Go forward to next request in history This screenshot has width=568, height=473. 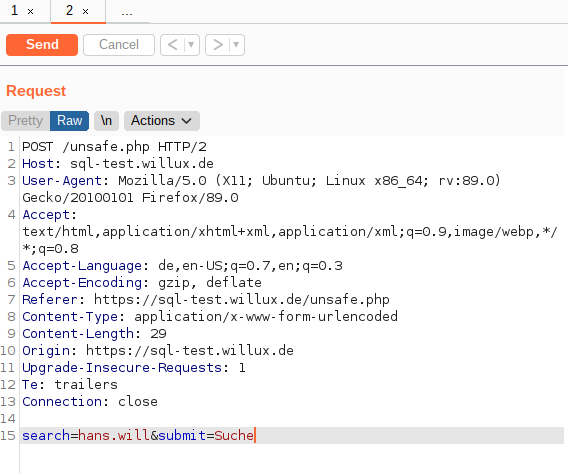(x=218, y=45)
